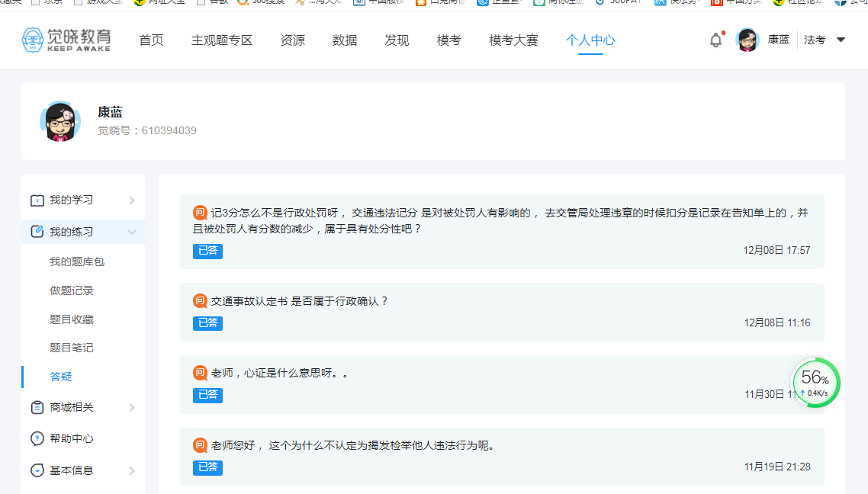Open 题目收藏 in sidebar
This screenshot has height=494, width=868.
72,319
